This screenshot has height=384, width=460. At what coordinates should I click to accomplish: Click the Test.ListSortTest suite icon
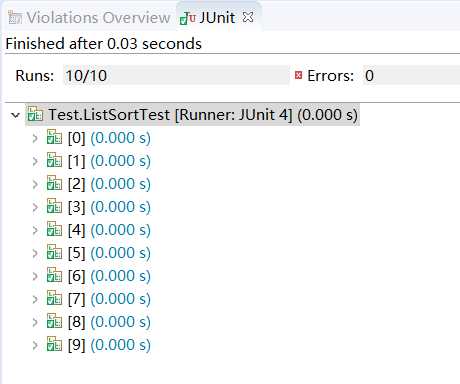(x=35, y=114)
